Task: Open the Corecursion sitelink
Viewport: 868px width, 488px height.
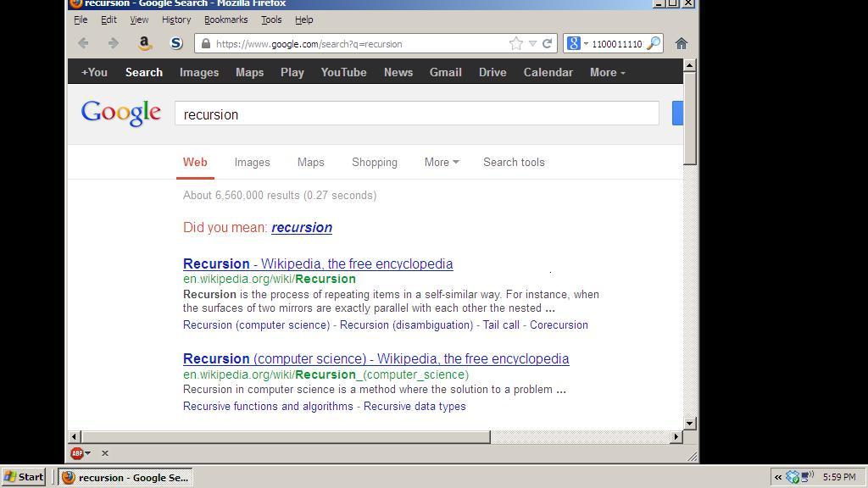Action: [559, 324]
